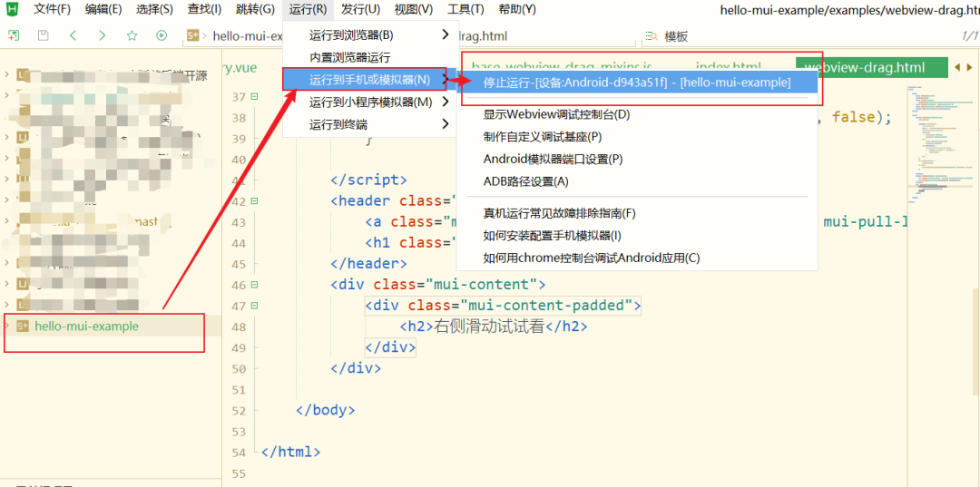Viewport: 980px width, 487px height.
Task: Switch to the webview-drag.html editor tab
Action: click(x=872, y=67)
